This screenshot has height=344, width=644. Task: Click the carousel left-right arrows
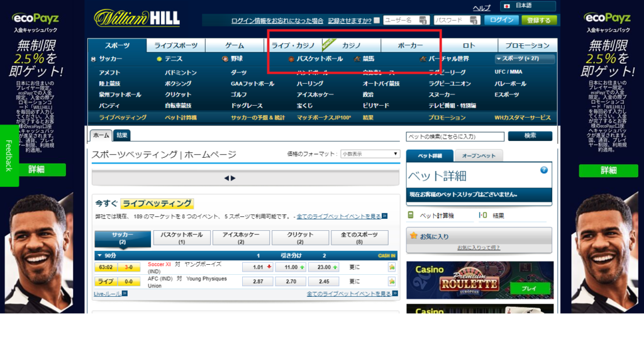pos(230,178)
